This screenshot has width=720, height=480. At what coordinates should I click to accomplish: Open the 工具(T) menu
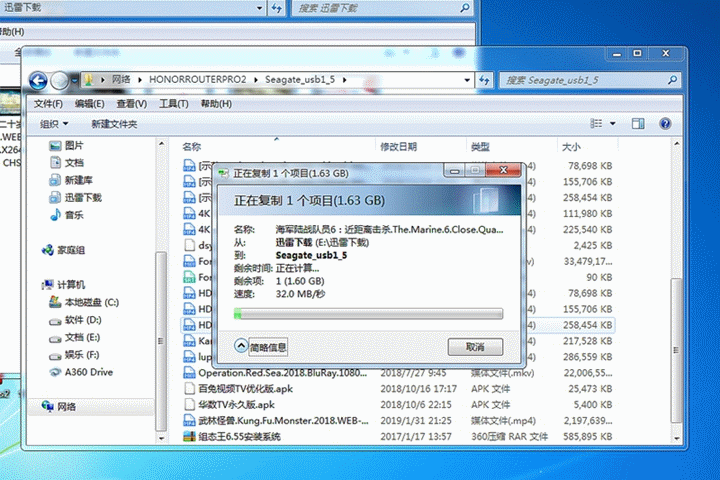[174, 104]
